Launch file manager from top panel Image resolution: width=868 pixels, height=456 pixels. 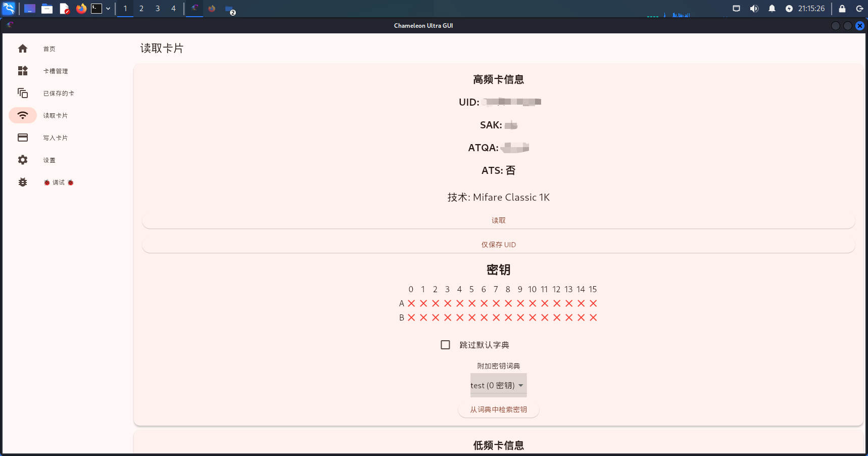(x=47, y=9)
